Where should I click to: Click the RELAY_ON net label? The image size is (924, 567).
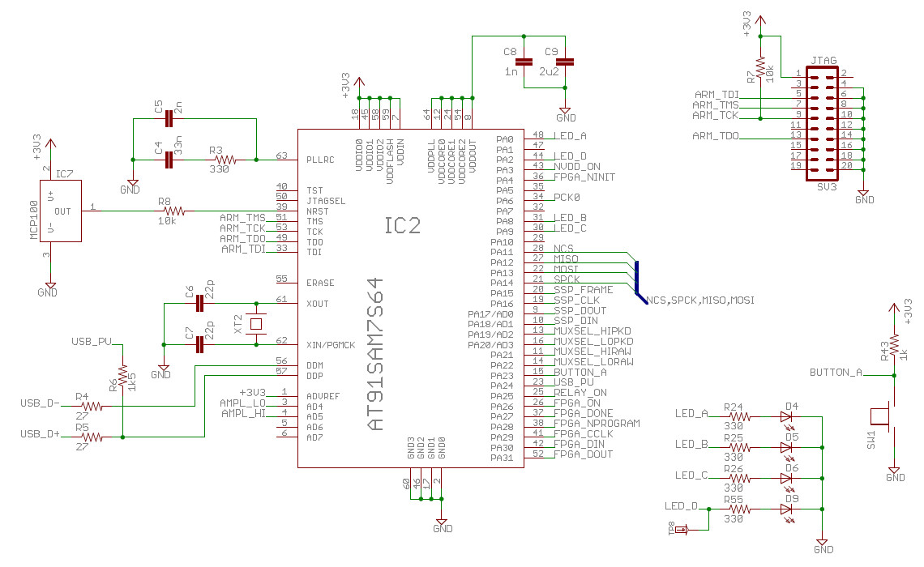pyautogui.click(x=580, y=392)
